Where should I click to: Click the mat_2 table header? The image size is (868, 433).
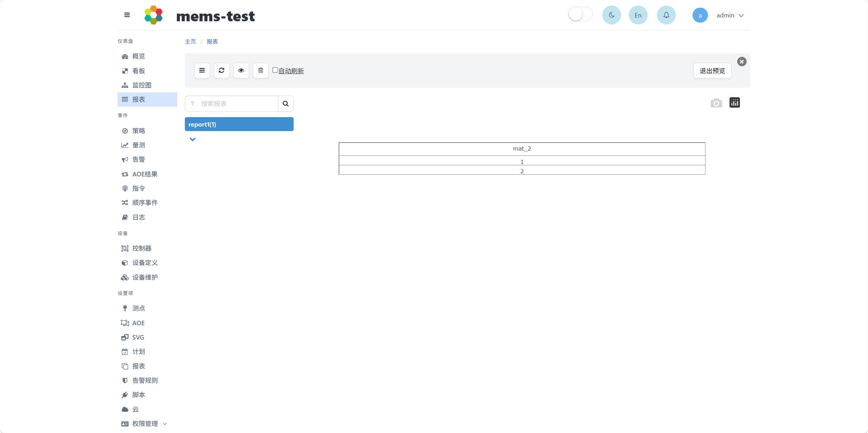(x=522, y=149)
